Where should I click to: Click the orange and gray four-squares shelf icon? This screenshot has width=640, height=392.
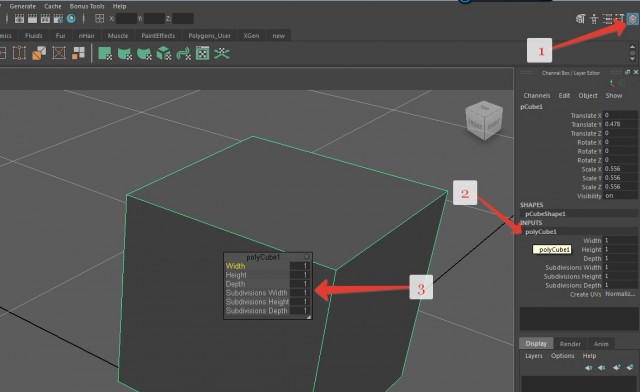point(78,53)
